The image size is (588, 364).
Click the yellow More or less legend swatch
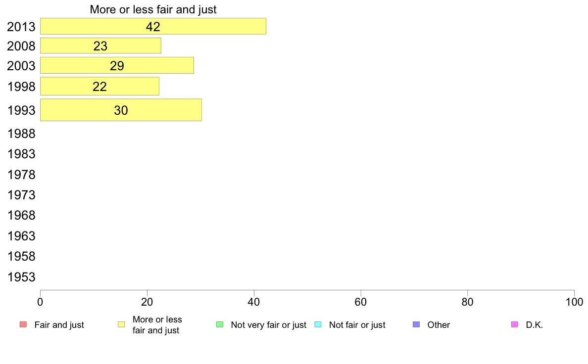(x=121, y=324)
